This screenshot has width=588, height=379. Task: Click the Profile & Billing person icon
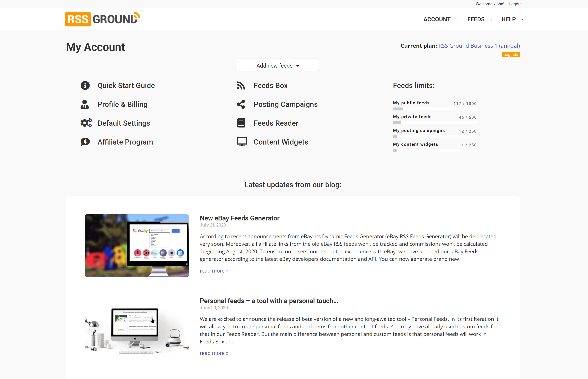click(85, 104)
